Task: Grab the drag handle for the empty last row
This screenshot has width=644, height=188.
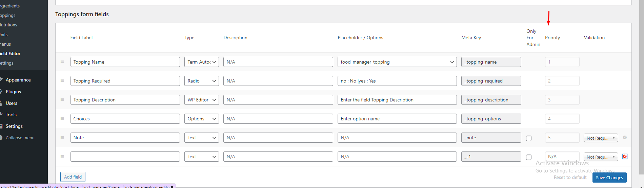Action: pyautogui.click(x=62, y=157)
